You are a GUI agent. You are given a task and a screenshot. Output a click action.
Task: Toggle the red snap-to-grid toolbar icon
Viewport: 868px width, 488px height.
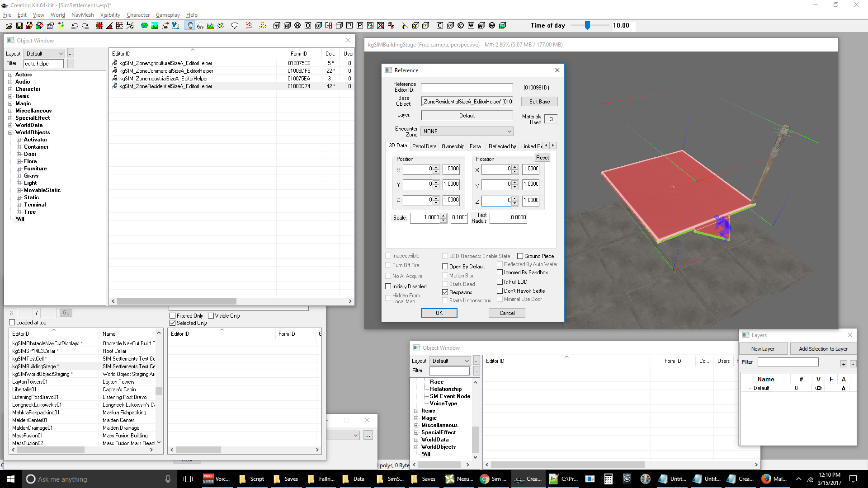(99, 26)
